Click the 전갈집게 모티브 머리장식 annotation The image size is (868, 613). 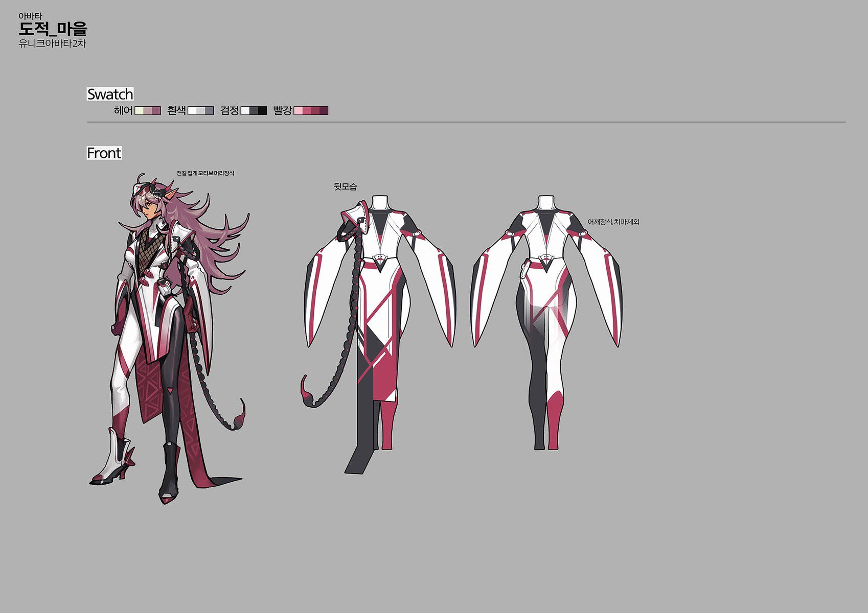pyautogui.click(x=205, y=173)
